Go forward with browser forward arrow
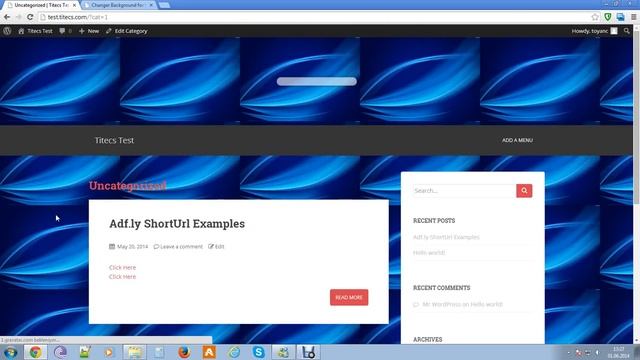The height and width of the screenshot is (360, 640). (x=18, y=17)
